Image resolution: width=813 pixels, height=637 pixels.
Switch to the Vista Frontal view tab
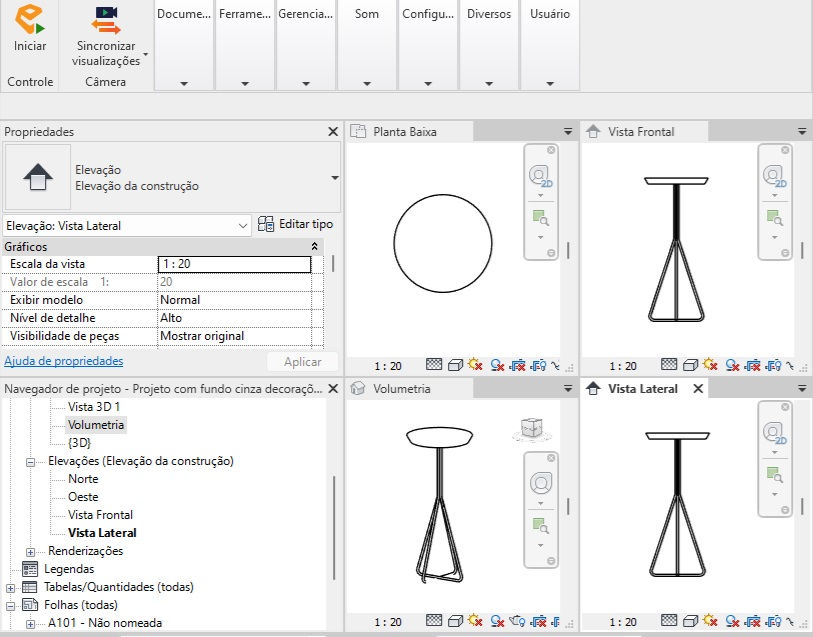(641, 132)
